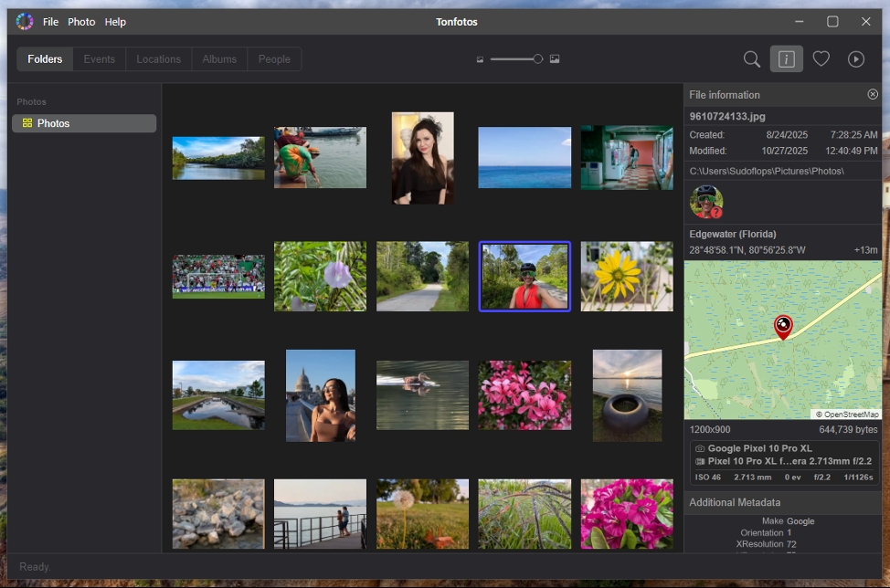Click the detected face thumbnail
This screenshot has height=588, width=890.
(706, 202)
